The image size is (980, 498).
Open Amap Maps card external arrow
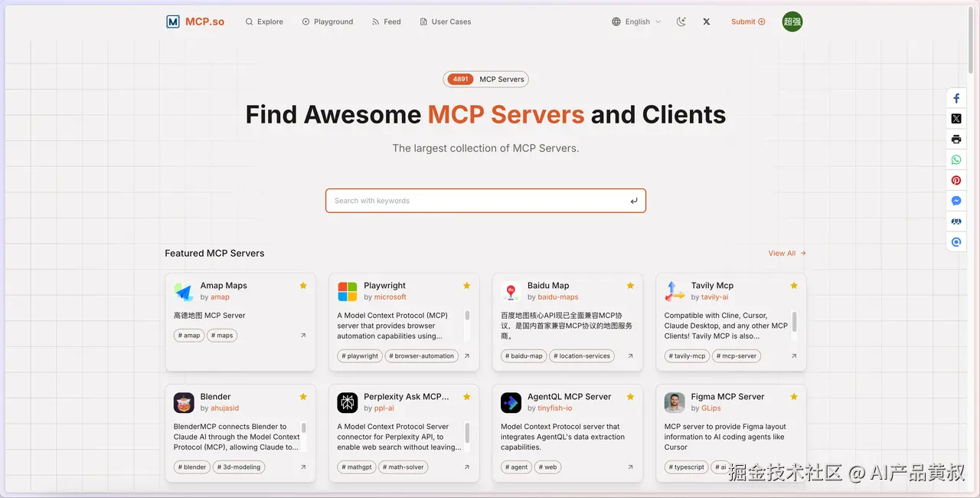click(x=303, y=336)
